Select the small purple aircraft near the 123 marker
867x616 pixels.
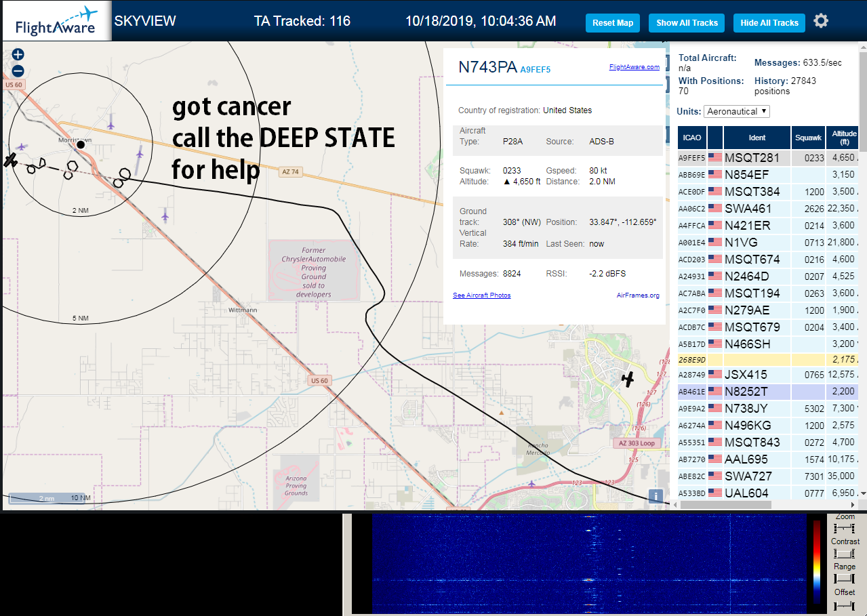tap(532, 484)
